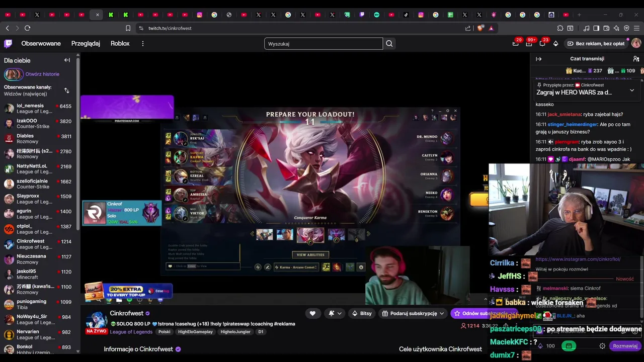
Task: Click the Cinkrofwest streamer avatar below the video
Action: tap(96, 321)
